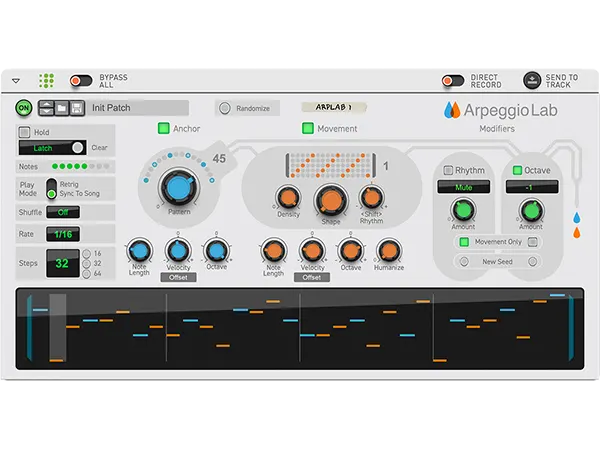600x450 pixels.
Task: Open the Rhythm Mute mode dropdown
Action: coord(463,187)
